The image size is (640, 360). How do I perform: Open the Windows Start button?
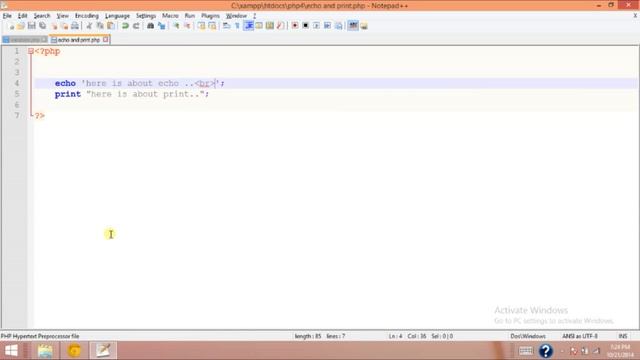pos(11,350)
